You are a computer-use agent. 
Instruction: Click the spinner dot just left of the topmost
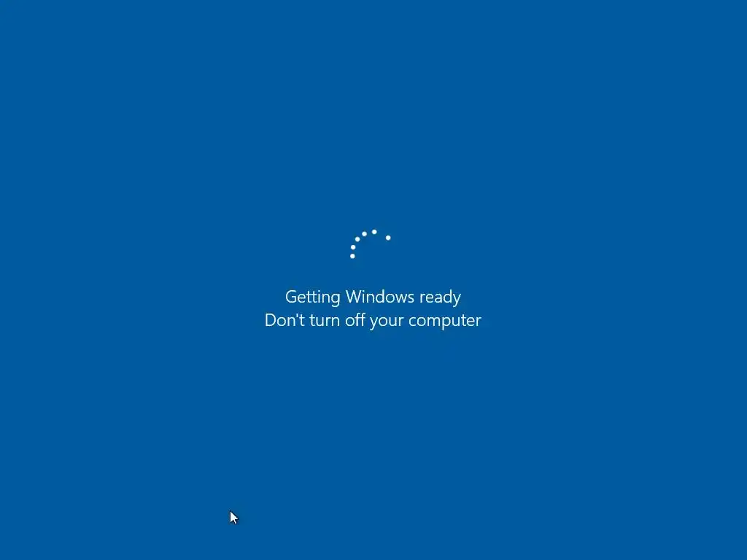coord(365,234)
